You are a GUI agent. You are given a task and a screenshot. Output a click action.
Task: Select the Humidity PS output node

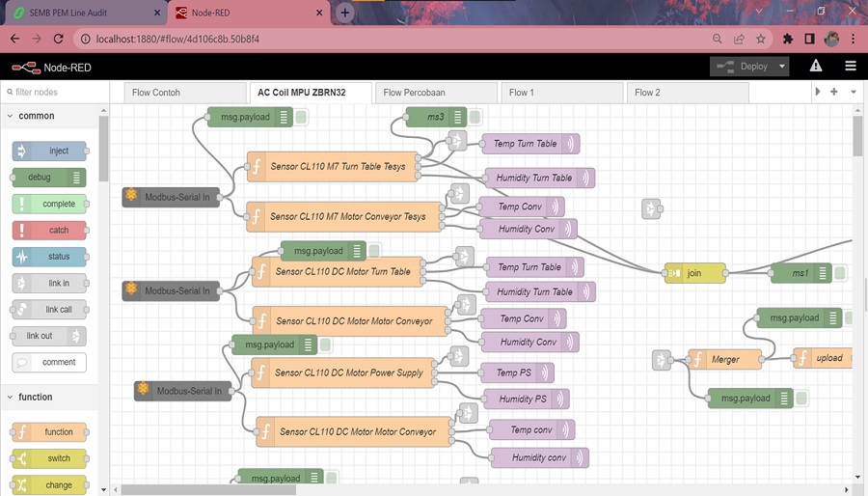526,399
